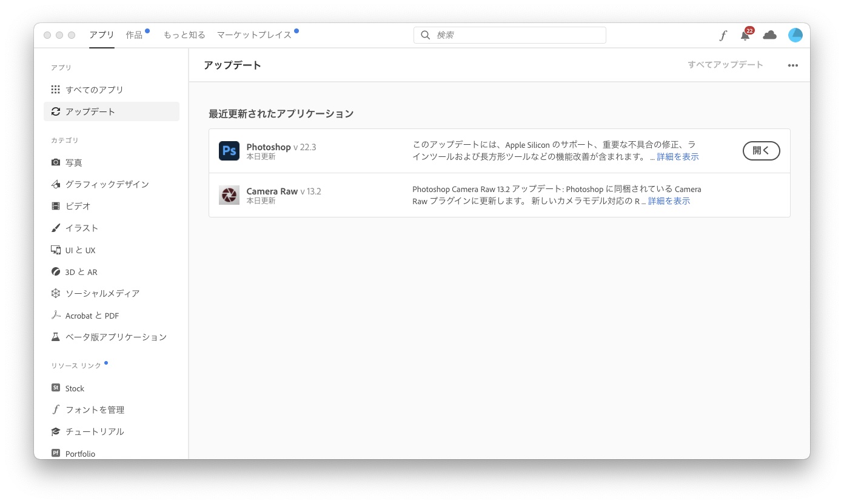Show Photoshop update details via 詳細を表示
This screenshot has width=844, height=504.
pos(678,157)
